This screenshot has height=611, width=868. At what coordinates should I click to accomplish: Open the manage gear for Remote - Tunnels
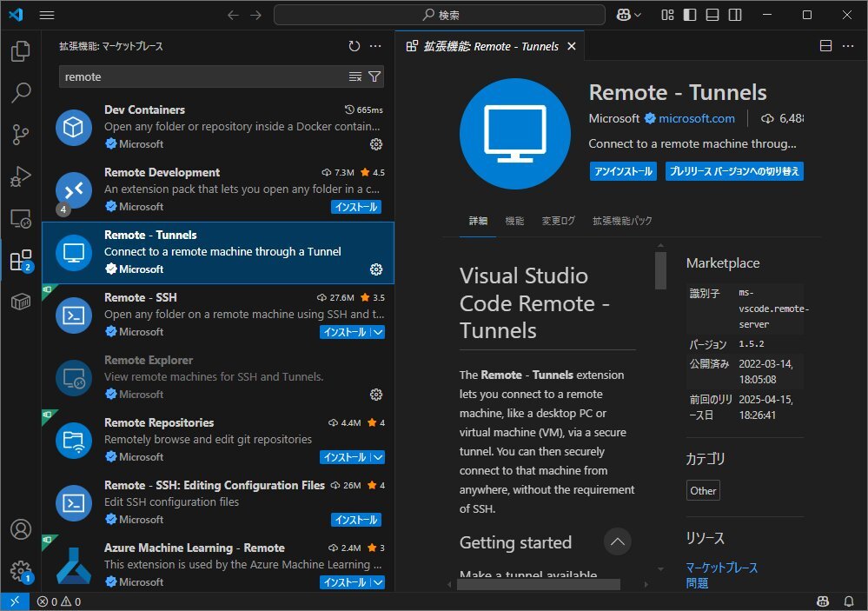376,269
